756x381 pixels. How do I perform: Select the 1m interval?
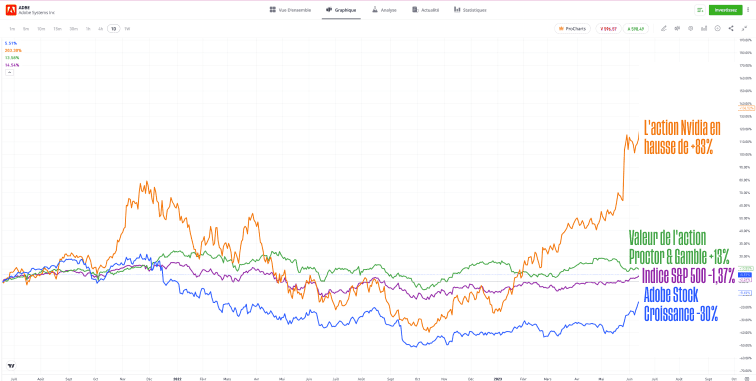pyautogui.click(x=12, y=29)
